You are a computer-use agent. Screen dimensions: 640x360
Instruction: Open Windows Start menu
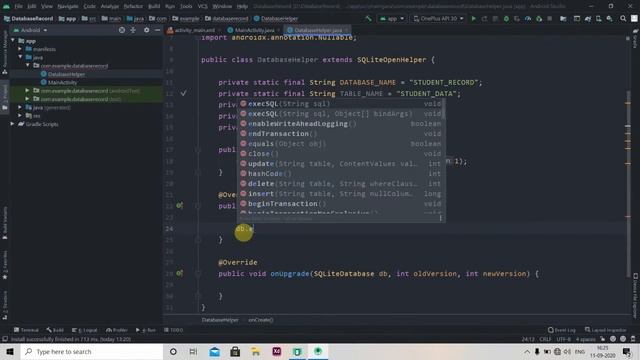tap(10, 351)
